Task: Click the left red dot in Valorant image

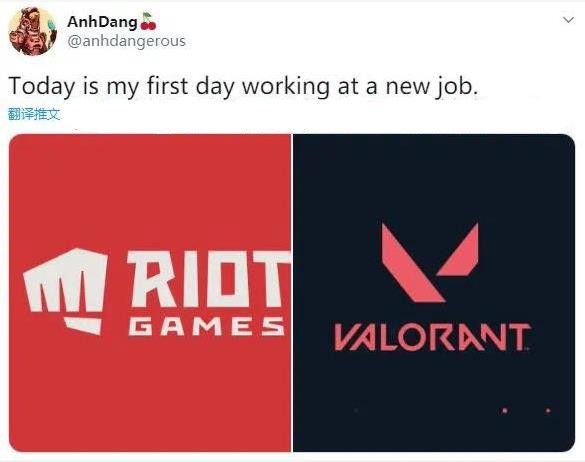Action: 505,411
